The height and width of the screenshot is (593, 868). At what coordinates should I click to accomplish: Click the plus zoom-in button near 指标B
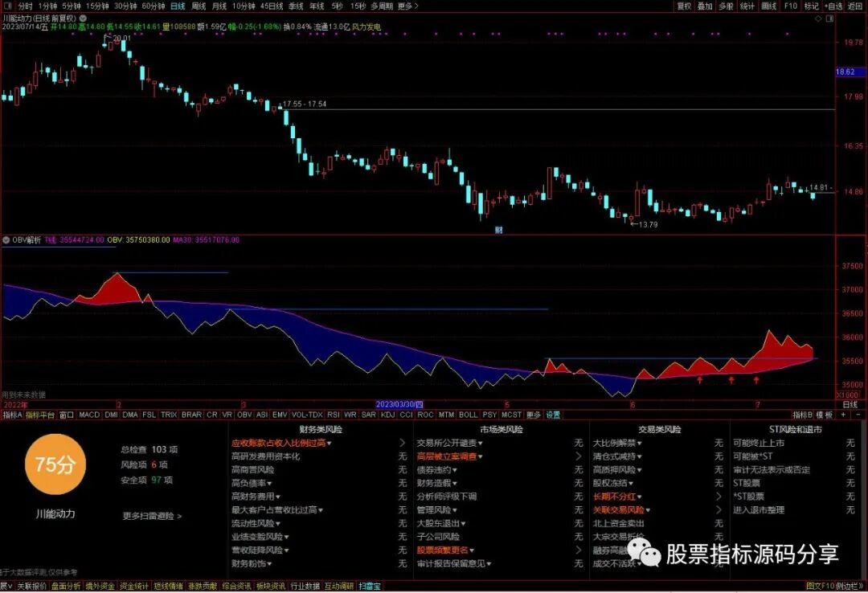843,414
